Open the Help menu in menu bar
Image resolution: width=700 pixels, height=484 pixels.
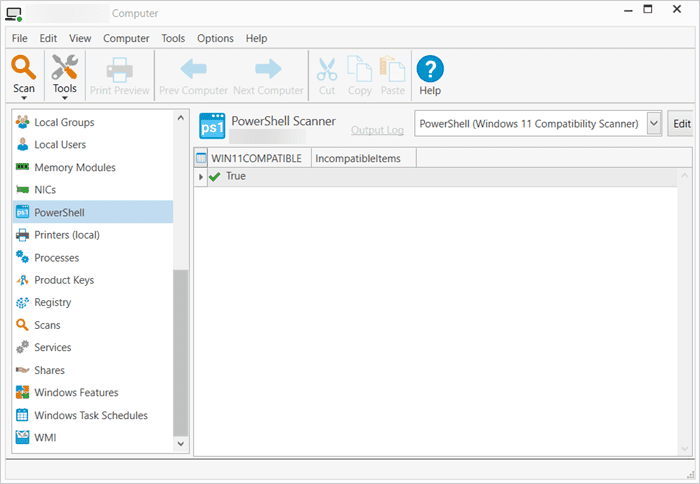coord(256,38)
